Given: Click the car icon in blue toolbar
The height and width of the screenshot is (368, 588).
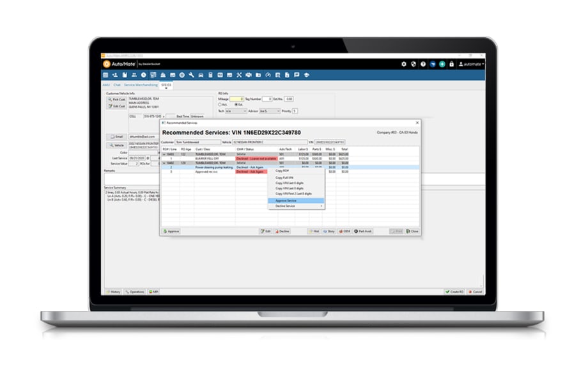Looking at the screenshot, I should (201, 76).
